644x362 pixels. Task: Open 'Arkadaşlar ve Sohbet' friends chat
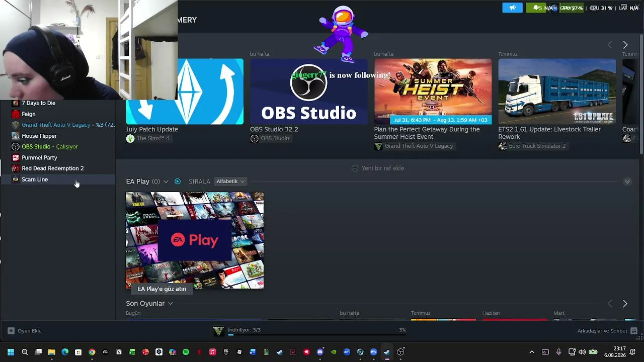tap(607, 331)
